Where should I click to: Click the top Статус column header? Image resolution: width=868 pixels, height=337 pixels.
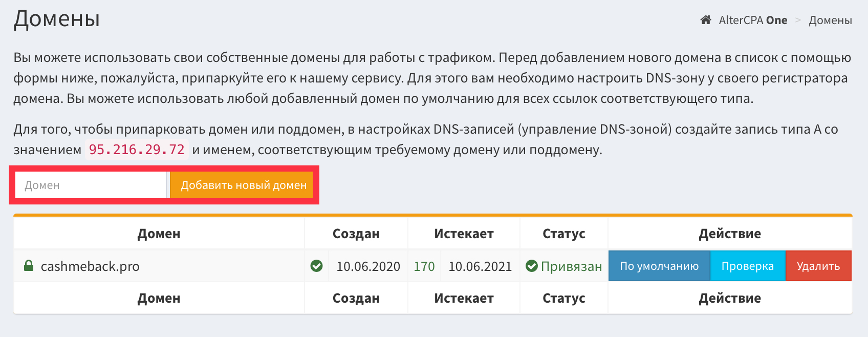tap(564, 234)
